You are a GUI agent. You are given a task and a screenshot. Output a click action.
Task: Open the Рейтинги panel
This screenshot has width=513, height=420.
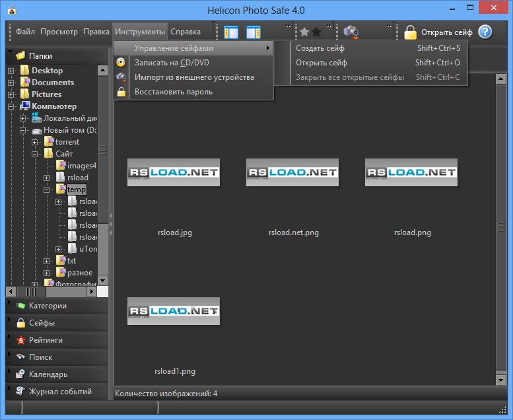point(57,340)
